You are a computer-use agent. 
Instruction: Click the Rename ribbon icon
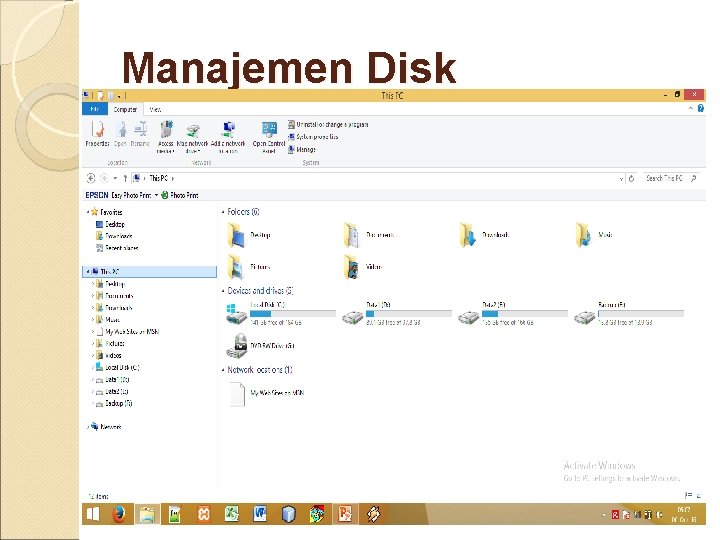[x=140, y=134]
